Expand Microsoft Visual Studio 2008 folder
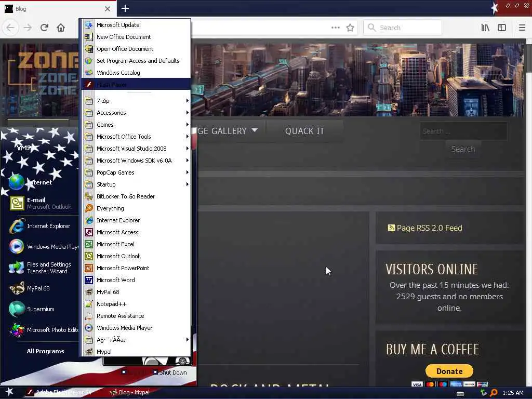 (x=136, y=149)
